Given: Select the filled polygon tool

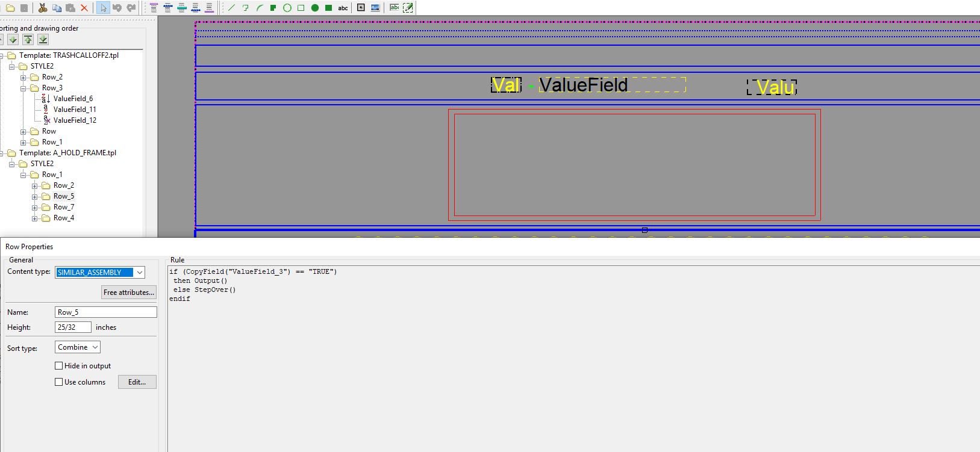Looking at the screenshot, I should pyautogui.click(x=273, y=8).
